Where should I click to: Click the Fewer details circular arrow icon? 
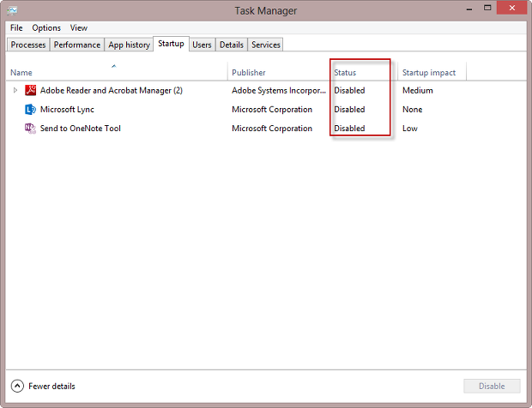[17, 386]
